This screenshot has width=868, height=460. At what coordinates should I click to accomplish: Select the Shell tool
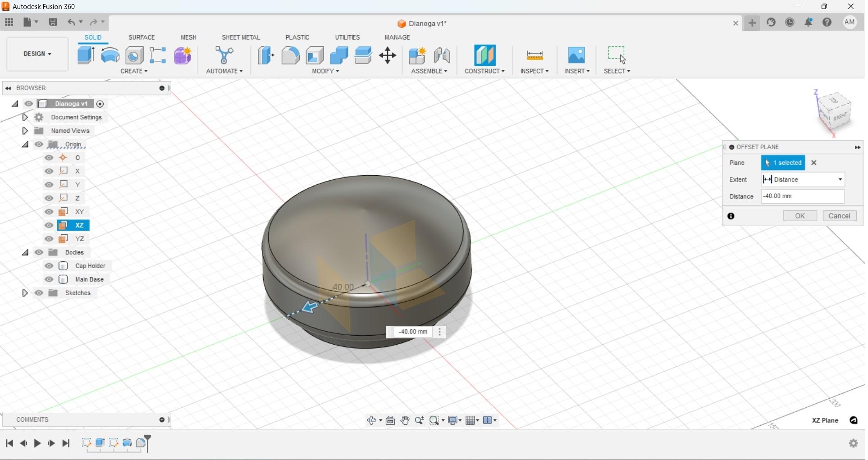click(x=314, y=55)
